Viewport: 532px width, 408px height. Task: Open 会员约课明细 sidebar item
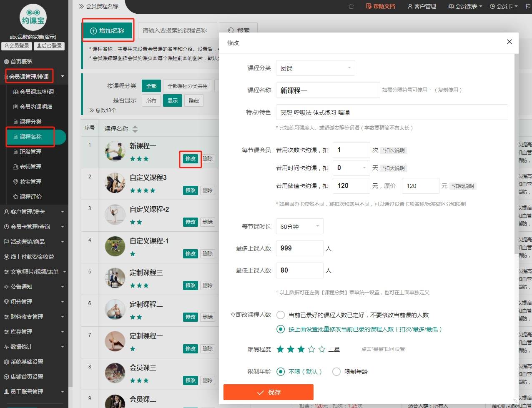tap(33, 107)
